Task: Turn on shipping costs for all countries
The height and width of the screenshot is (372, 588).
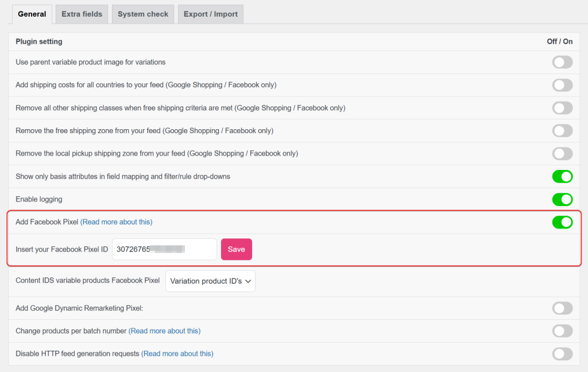Action: [562, 85]
